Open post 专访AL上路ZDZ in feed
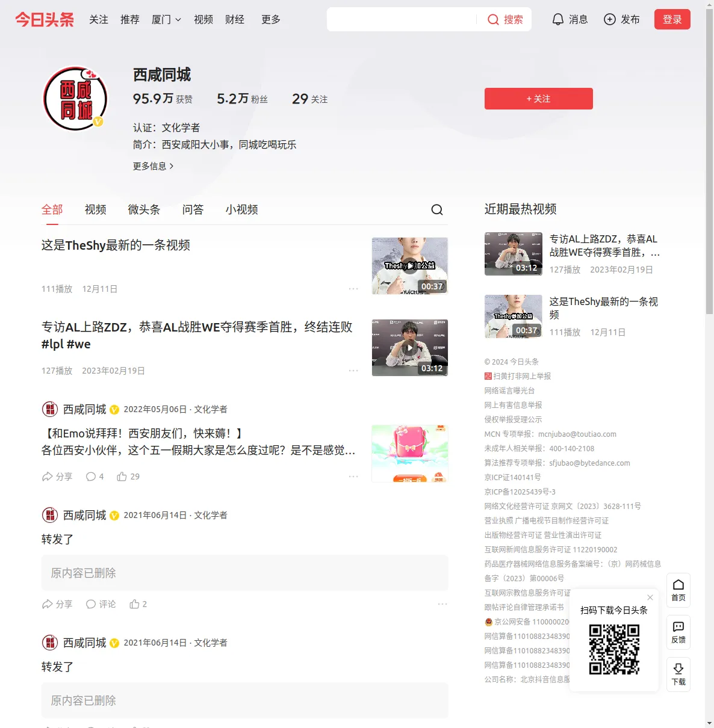Image resolution: width=714 pixels, height=728 pixels. tap(197, 336)
